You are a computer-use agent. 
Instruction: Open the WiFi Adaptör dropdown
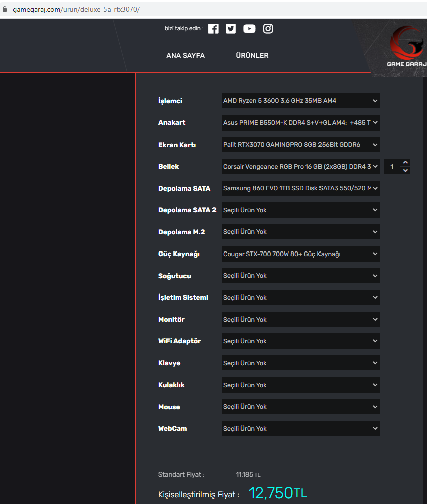pos(300,341)
